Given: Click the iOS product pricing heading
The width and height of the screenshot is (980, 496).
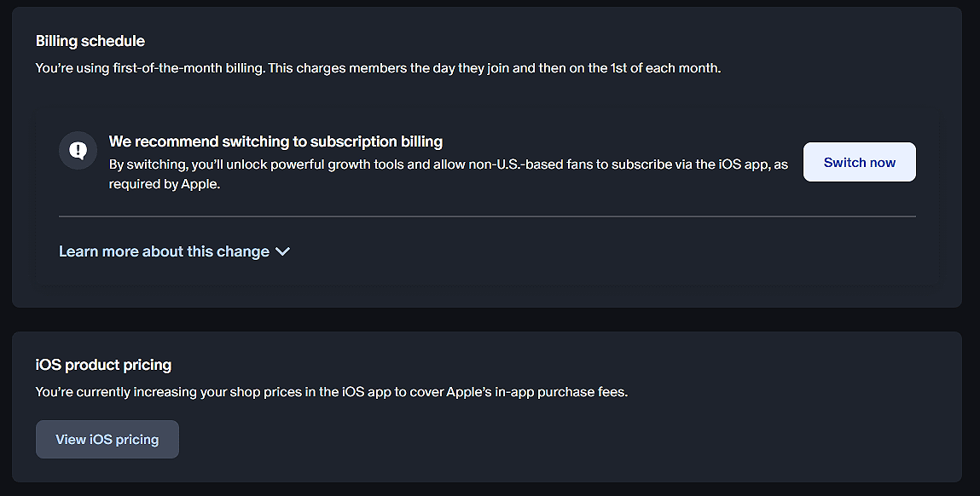Looking at the screenshot, I should (x=104, y=365).
